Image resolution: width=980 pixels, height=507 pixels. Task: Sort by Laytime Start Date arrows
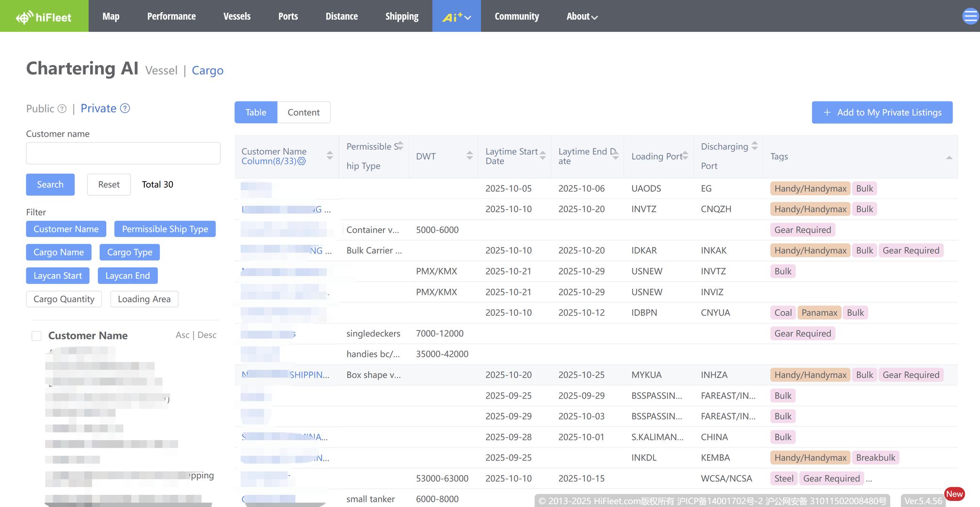click(543, 155)
